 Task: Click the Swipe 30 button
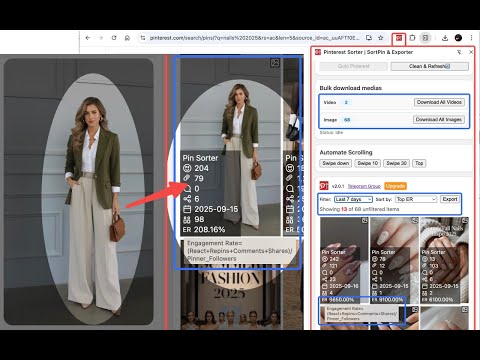pos(397,163)
